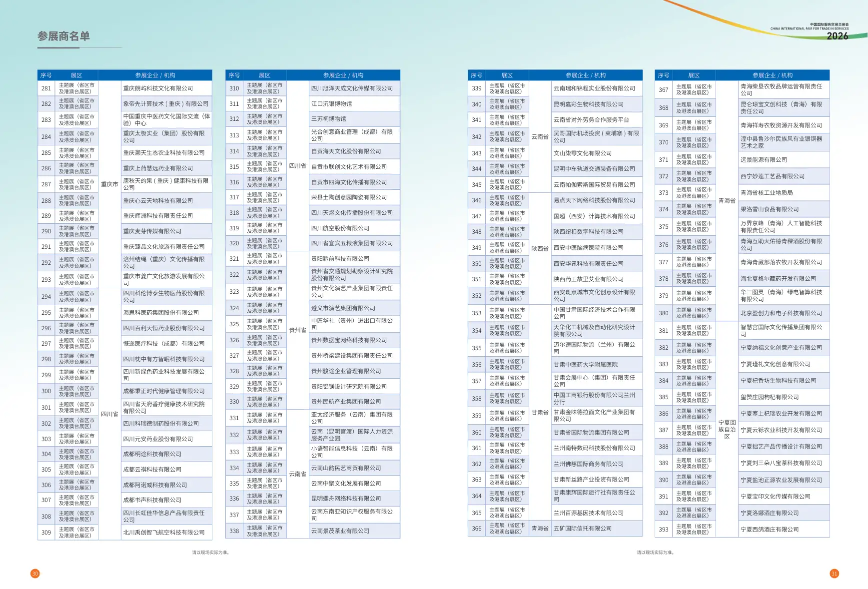Select company '重庆朗屿科技文化有限公司'
The height and width of the screenshot is (589, 868).
pyautogui.click(x=158, y=88)
